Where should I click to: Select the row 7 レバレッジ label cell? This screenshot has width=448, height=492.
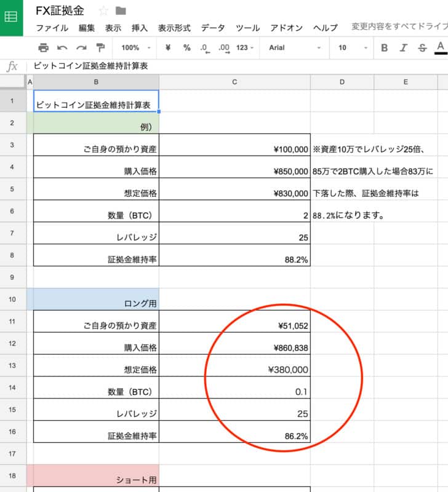96,233
